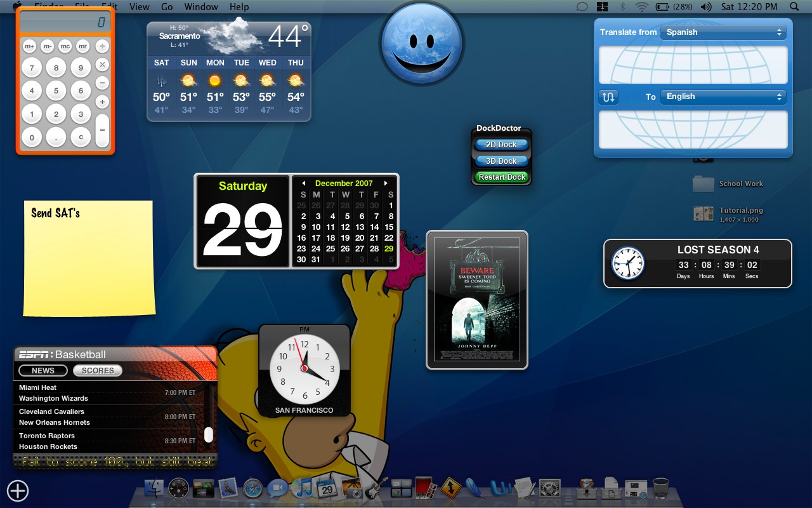Click Restart Dock button

(502, 177)
